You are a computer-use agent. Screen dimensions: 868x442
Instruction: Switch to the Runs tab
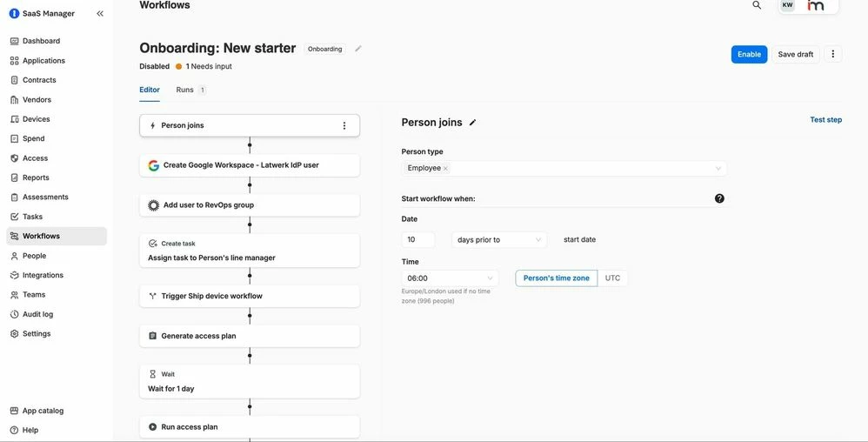(190, 90)
